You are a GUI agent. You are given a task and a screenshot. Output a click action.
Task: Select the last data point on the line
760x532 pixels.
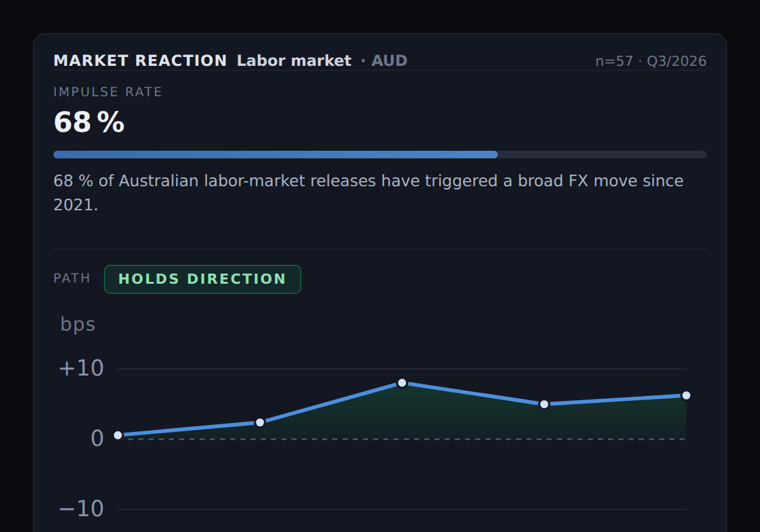[x=686, y=395]
